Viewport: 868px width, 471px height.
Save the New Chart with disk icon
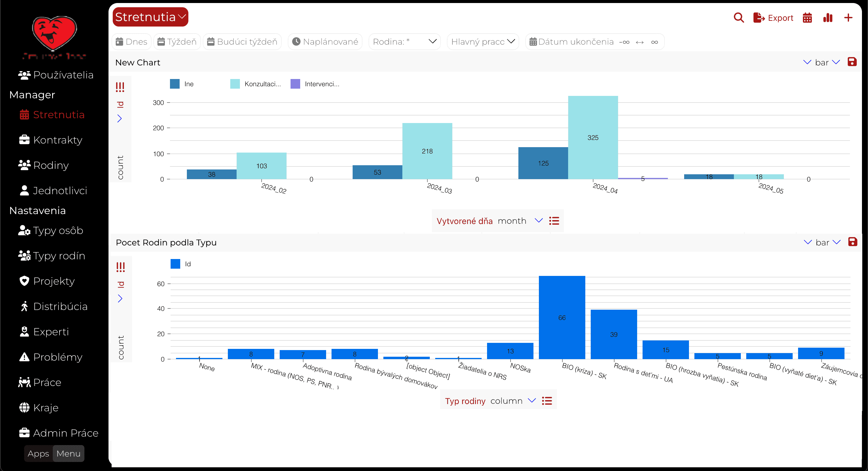point(852,62)
